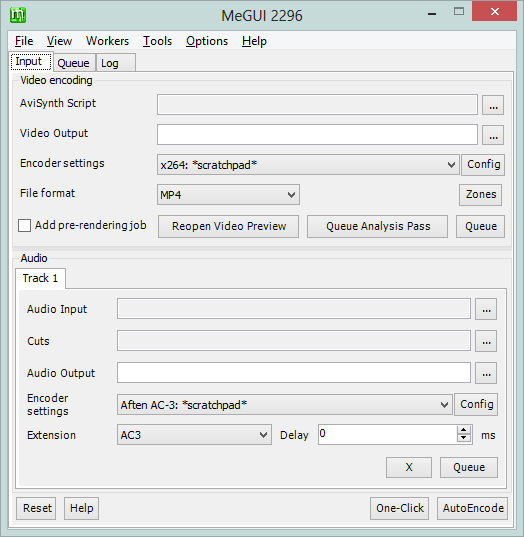
Task: Switch to the Input tab
Action: click(31, 62)
